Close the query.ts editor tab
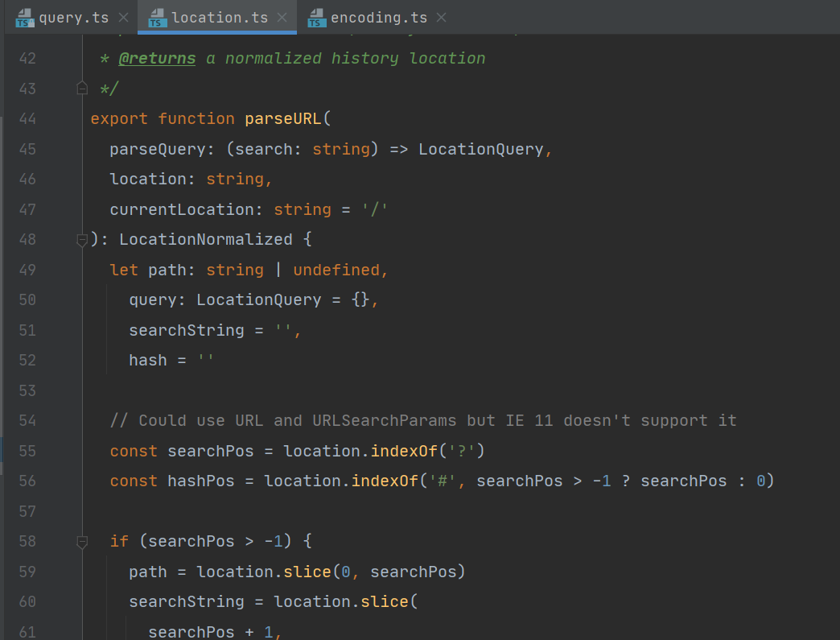The width and height of the screenshot is (840, 640). click(123, 18)
